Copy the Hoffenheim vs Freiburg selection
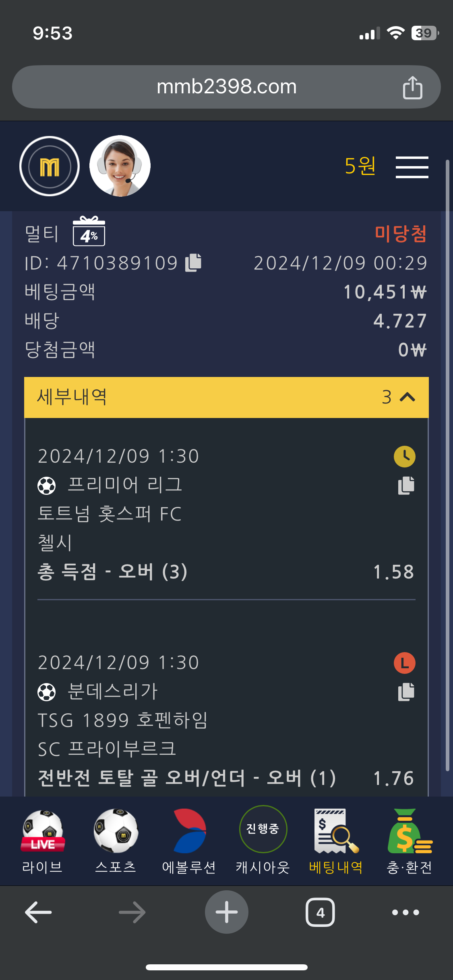 (x=406, y=692)
